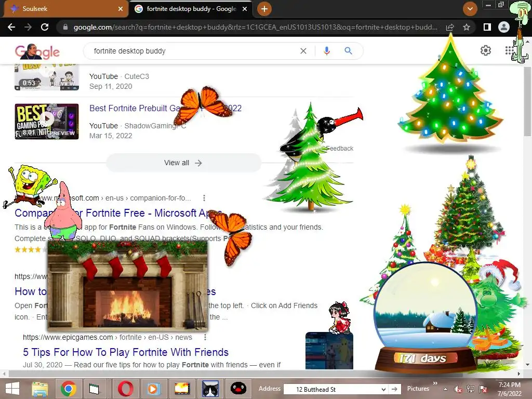Close the Soulseek tab

[x=120, y=9]
